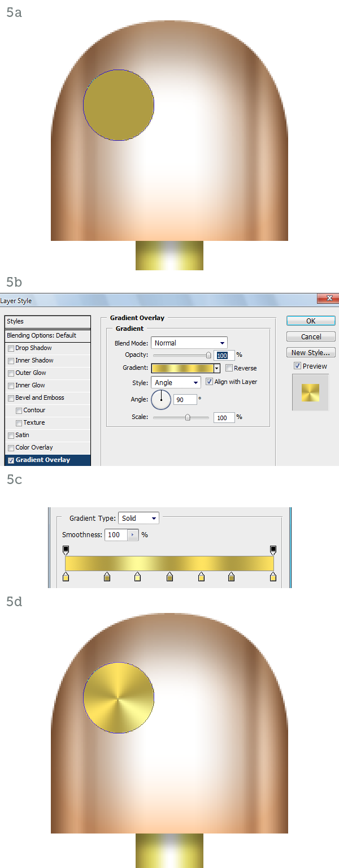Open Bevel and Emboss settings entry
The image size is (339, 868).
[47, 398]
